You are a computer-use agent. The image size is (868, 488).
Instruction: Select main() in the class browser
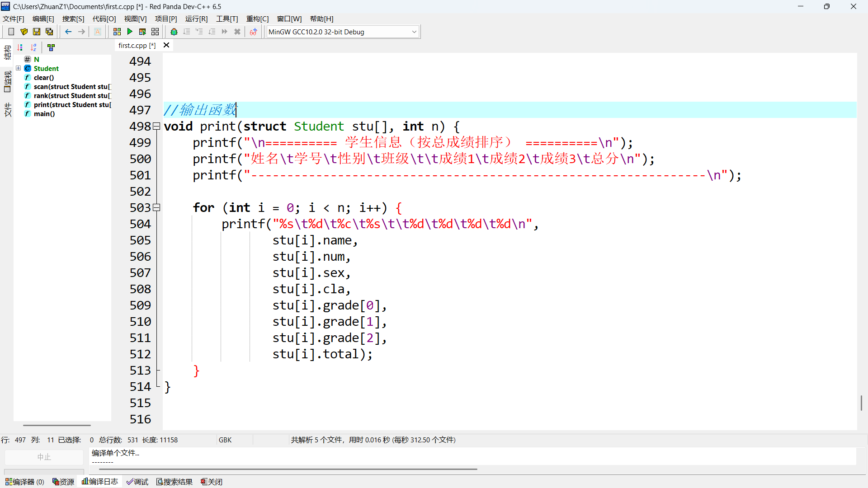pos(44,114)
